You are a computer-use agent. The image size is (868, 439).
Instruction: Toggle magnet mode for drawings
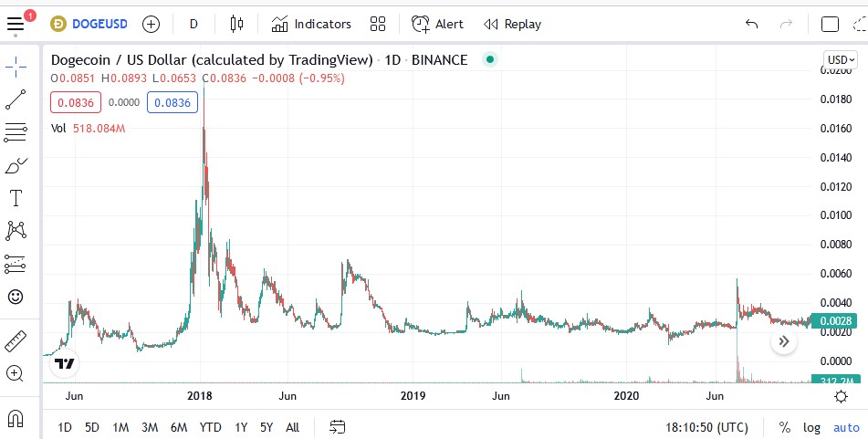[16, 419]
